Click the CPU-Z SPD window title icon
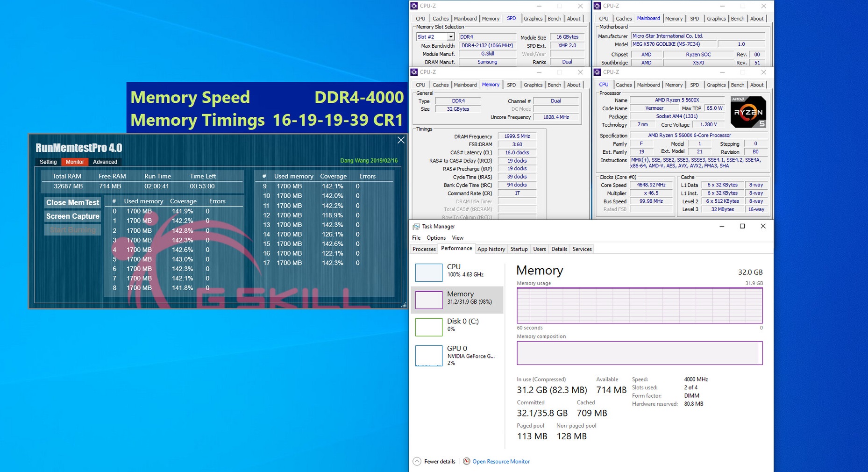The width and height of the screenshot is (868, 472). click(x=414, y=6)
